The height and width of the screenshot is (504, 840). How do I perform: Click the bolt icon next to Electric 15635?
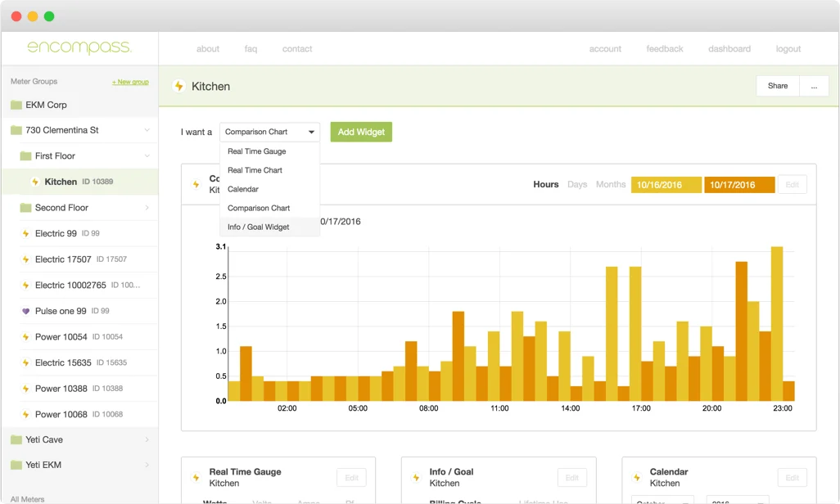(25, 362)
